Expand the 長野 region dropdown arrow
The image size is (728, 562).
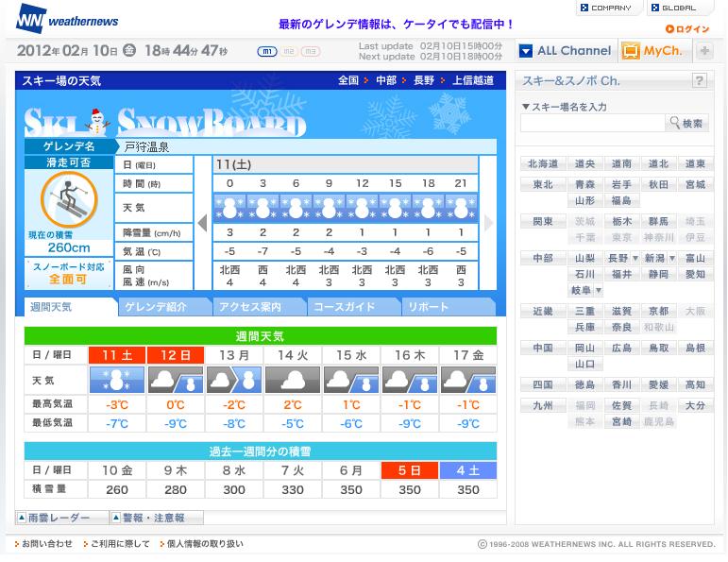coord(635,258)
